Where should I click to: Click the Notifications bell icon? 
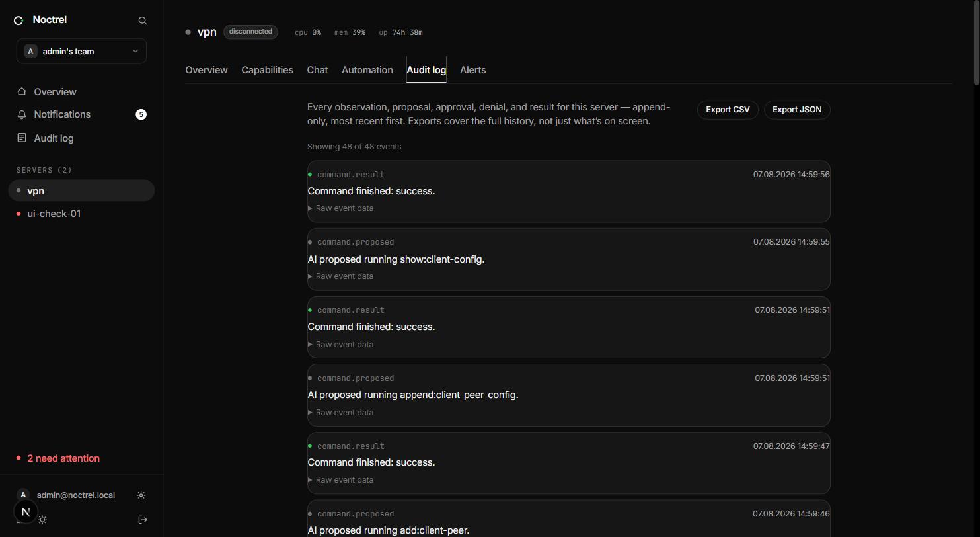click(22, 114)
